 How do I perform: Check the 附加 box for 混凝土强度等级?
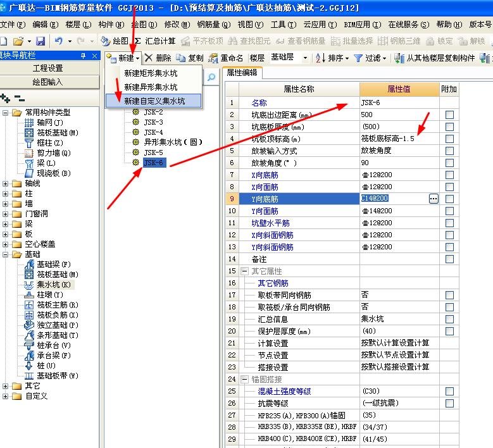pos(449,392)
